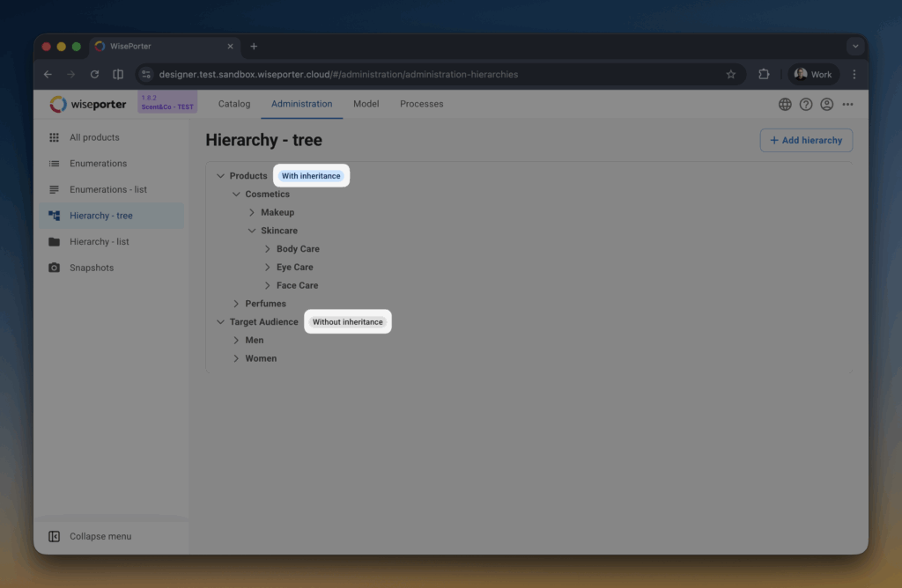Click the Collapse menu sidebar icon
The height and width of the screenshot is (588, 902).
pyautogui.click(x=54, y=536)
